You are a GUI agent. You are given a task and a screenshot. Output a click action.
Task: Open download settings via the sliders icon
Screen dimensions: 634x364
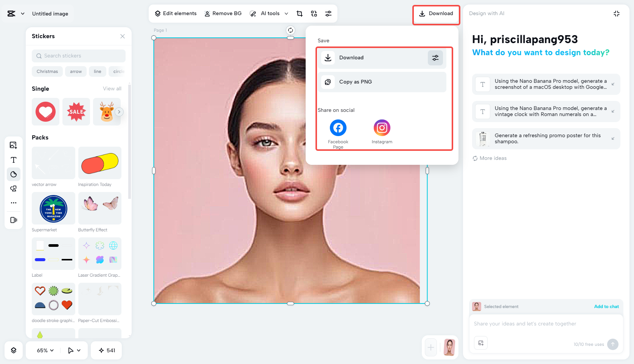click(435, 58)
